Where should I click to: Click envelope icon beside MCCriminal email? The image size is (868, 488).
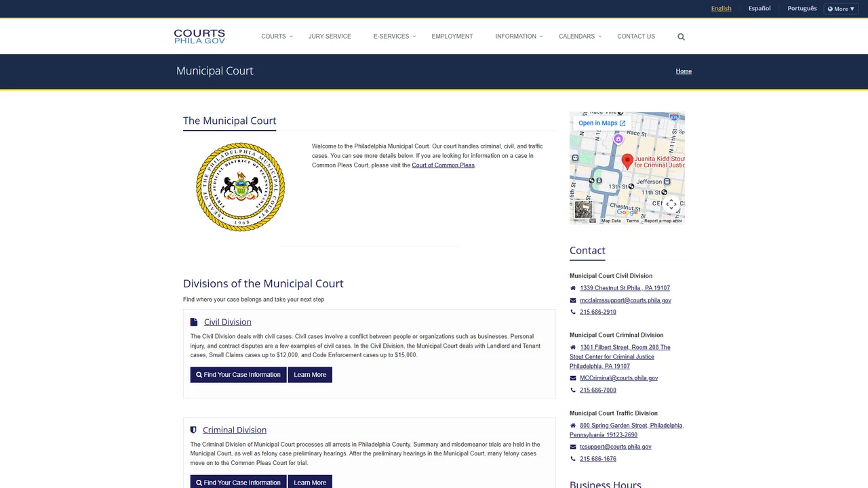coord(573,378)
